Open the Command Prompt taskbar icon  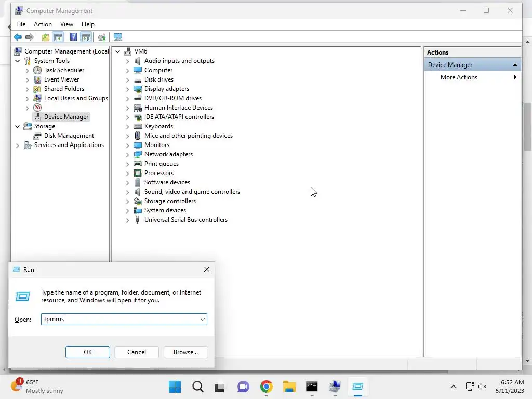(x=312, y=387)
